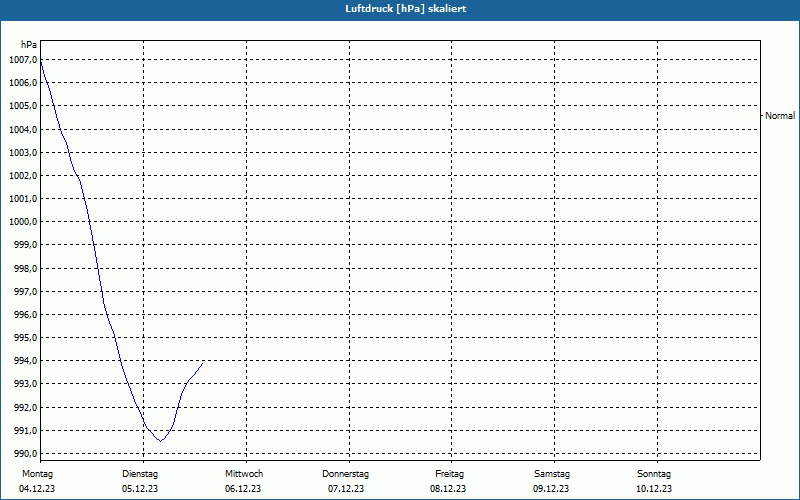
Task: Select the 'Mittwoch' day label
Action: tap(244, 474)
